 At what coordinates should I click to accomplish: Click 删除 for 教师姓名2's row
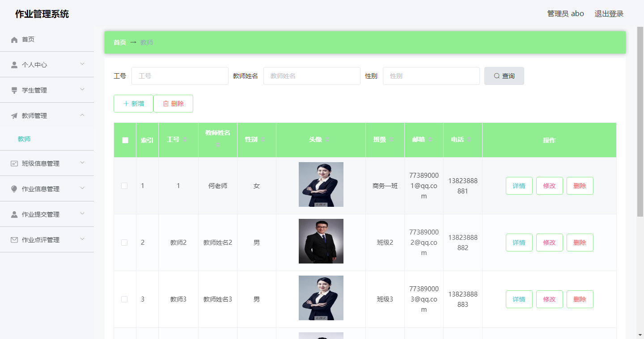tap(580, 243)
